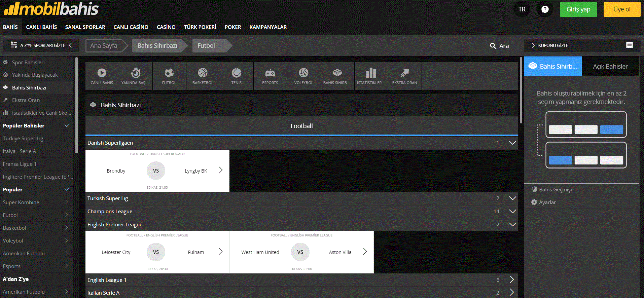The image size is (644, 298).
Task: Collapse English Premier League row
Action: point(301,225)
